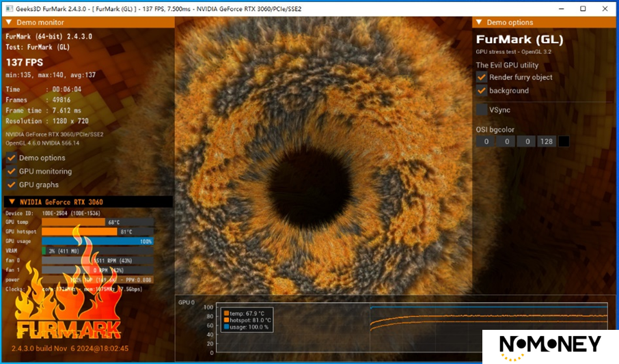This screenshot has height=364, width=619.
Task: Collapse the Demo options panel
Action: pyautogui.click(x=479, y=23)
